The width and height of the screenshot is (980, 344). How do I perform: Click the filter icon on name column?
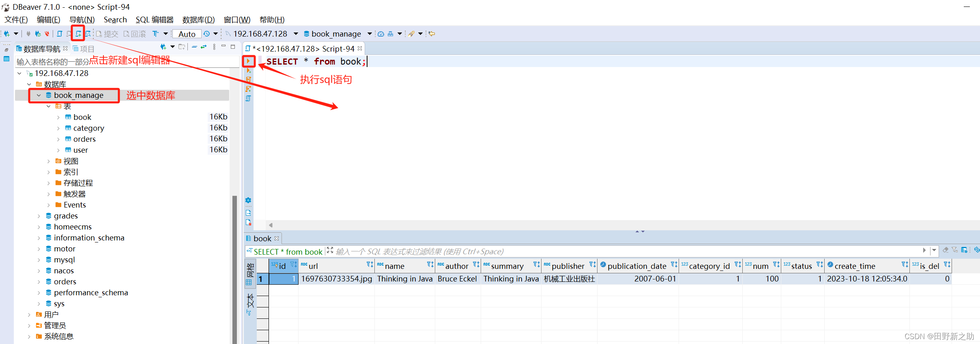pos(430,265)
